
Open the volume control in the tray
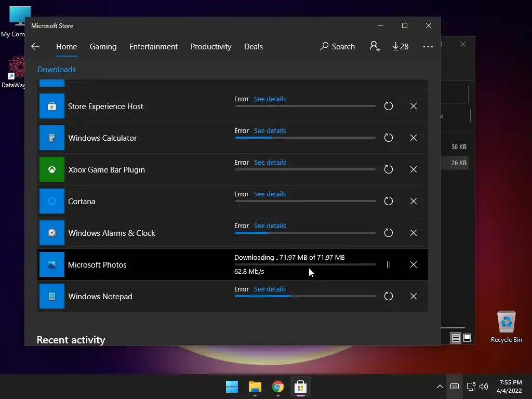tap(484, 387)
